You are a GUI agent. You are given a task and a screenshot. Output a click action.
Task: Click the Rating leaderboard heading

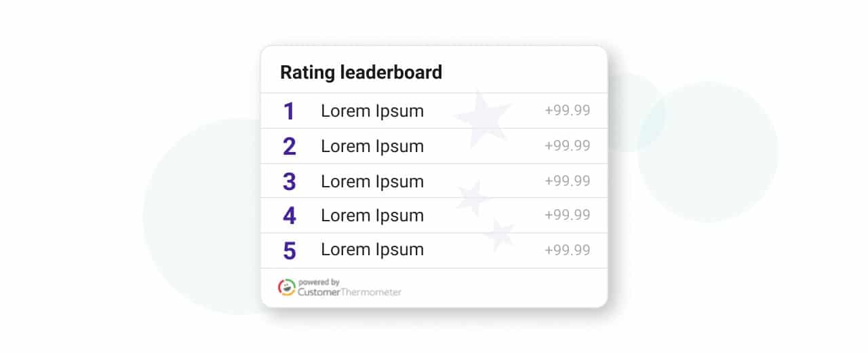[361, 72]
